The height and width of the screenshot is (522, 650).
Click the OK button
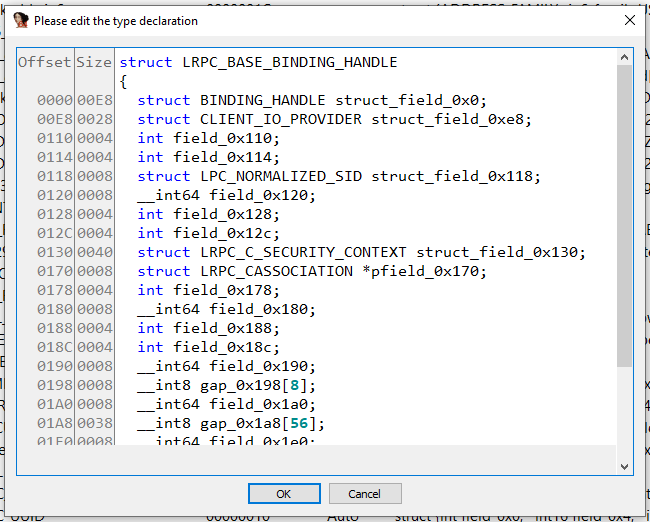point(284,493)
